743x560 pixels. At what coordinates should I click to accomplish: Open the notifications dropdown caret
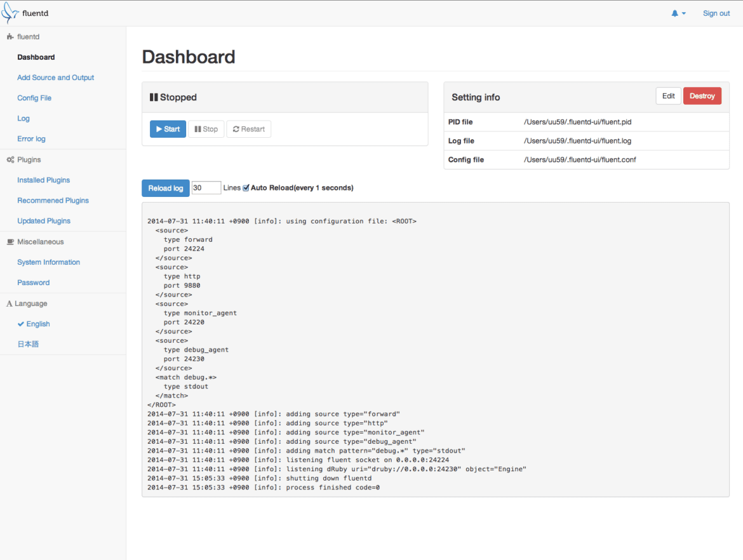[684, 13]
